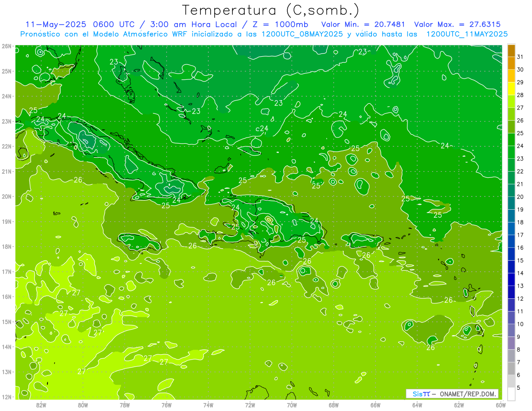Click the '12N' latitude axis label
The width and height of the screenshot is (532, 411).
click(x=7, y=397)
